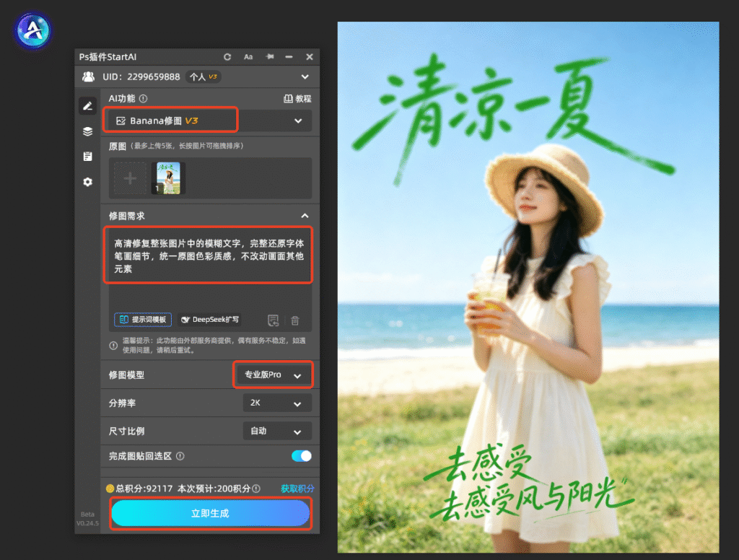Viewport: 739px width, 560px height.
Task: Open the 修图模型 专业版Pro dropdown
Action: tap(273, 375)
